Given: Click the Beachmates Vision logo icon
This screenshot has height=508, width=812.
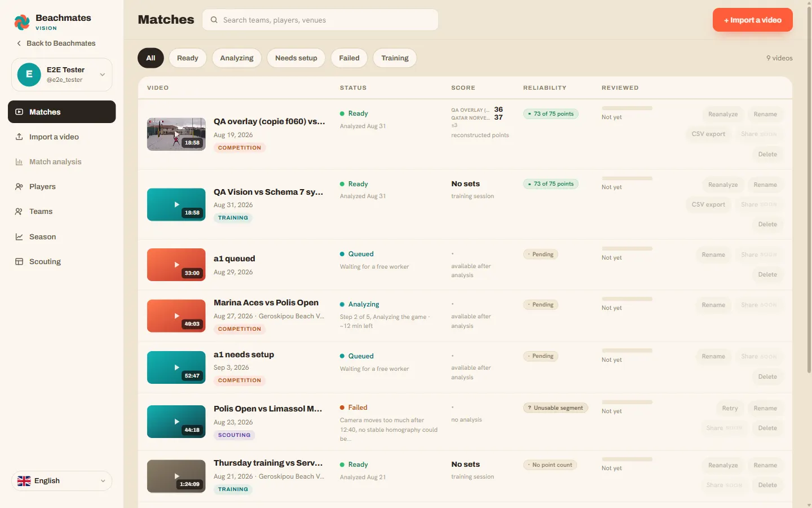Looking at the screenshot, I should pos(22,22).
